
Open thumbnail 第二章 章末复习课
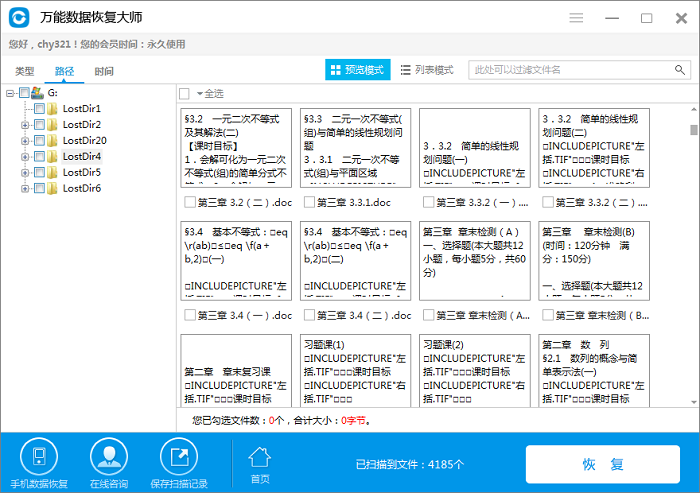pos(236,370)
